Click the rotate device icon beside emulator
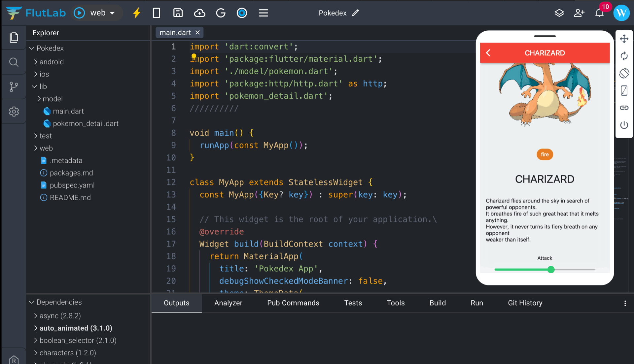This screenshot has width=634, height=364. tap(624, 73)
